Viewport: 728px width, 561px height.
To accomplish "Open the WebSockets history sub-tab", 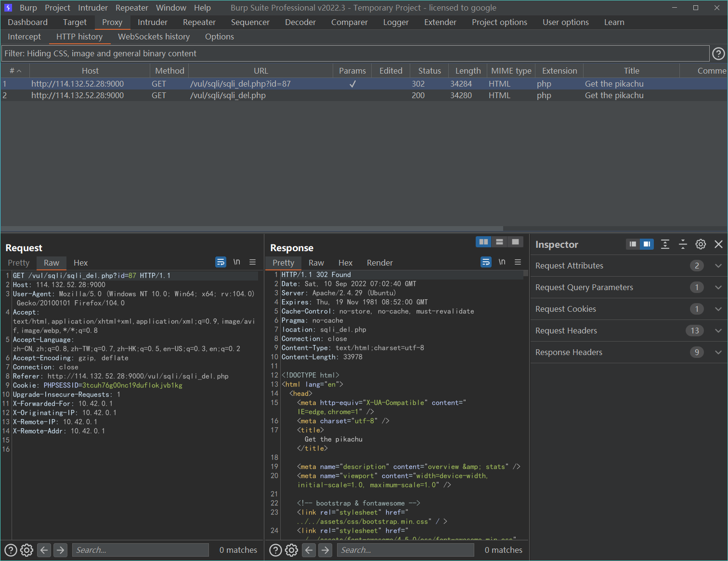I will pos(154,37).
